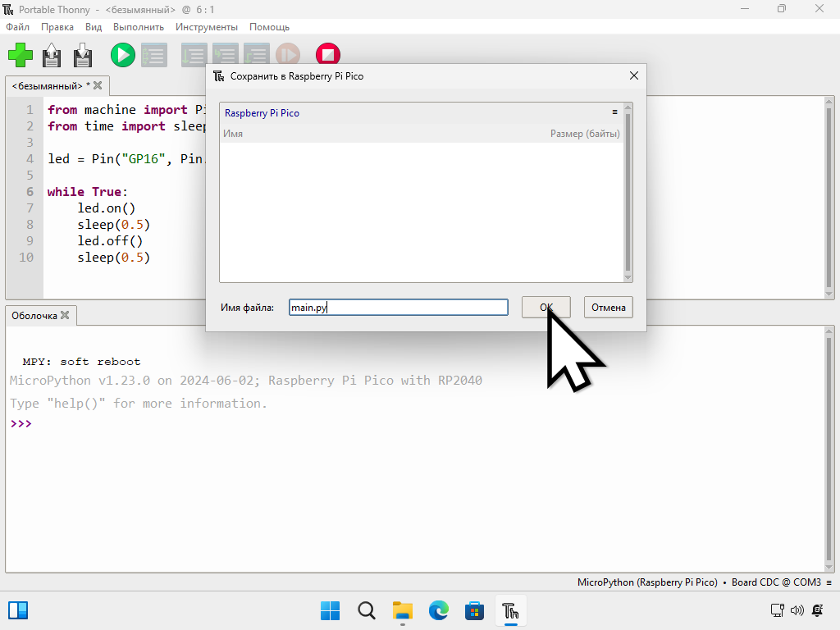Open the file browser hamburger menu in dialog

[x=614, y=112]
